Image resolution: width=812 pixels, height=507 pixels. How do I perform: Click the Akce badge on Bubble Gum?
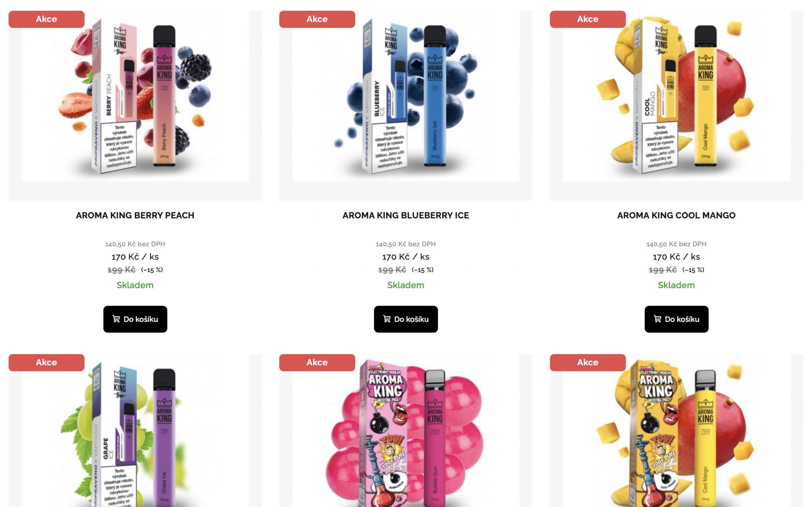(317, 363)
